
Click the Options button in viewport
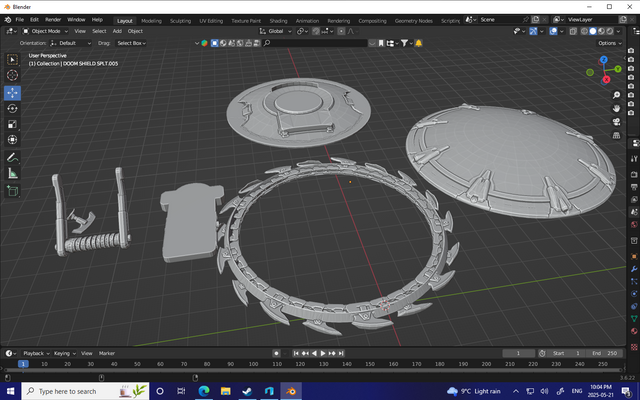[609, 43]
